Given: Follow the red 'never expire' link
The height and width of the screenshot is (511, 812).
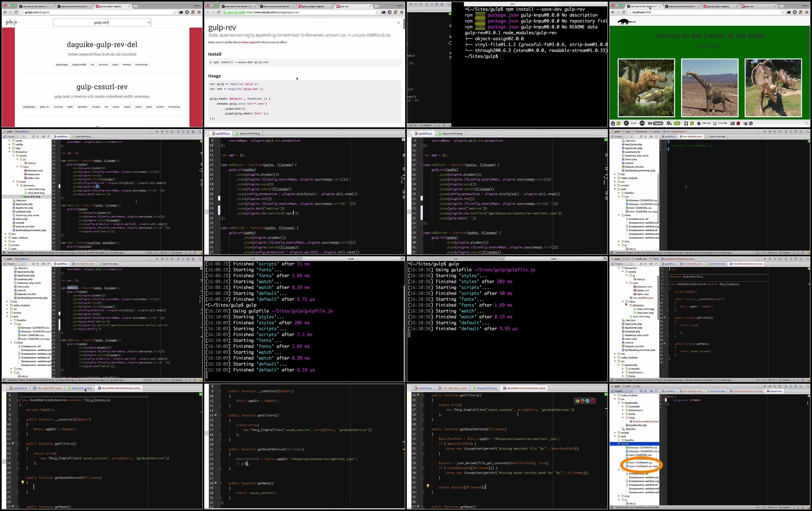Looking at the screenshot, I should click(x=249, y=43).
